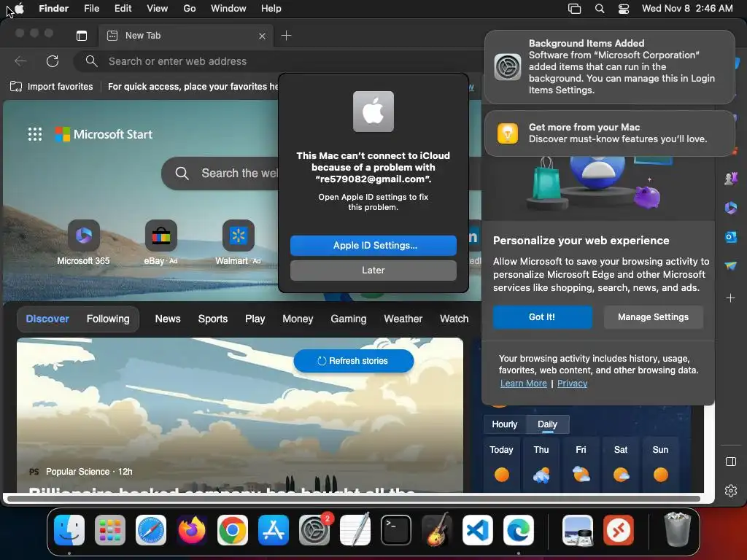Open Outlook in Edge sidebar
The image size is (747, 560).
(731, 237)
